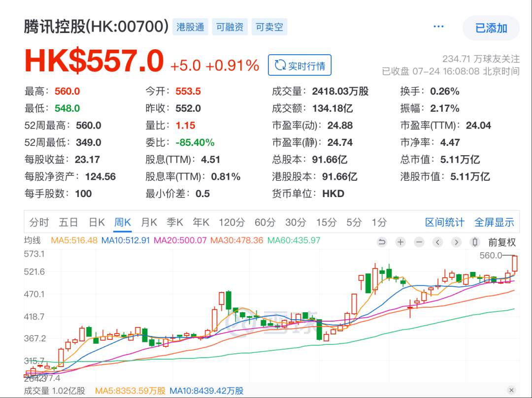Click the 52周最低 value 349.0

89,142
